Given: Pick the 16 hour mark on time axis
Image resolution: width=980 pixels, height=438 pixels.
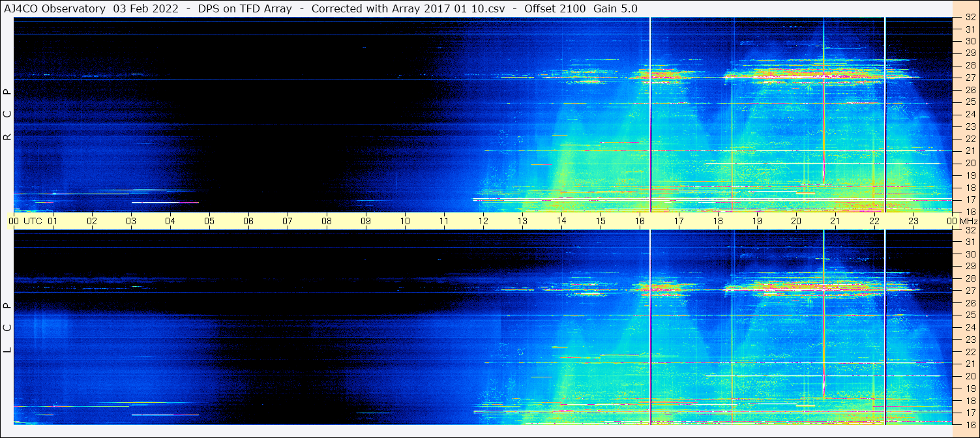Looking at the screenshot, I should pyautogui.click(x=640, y=221).
